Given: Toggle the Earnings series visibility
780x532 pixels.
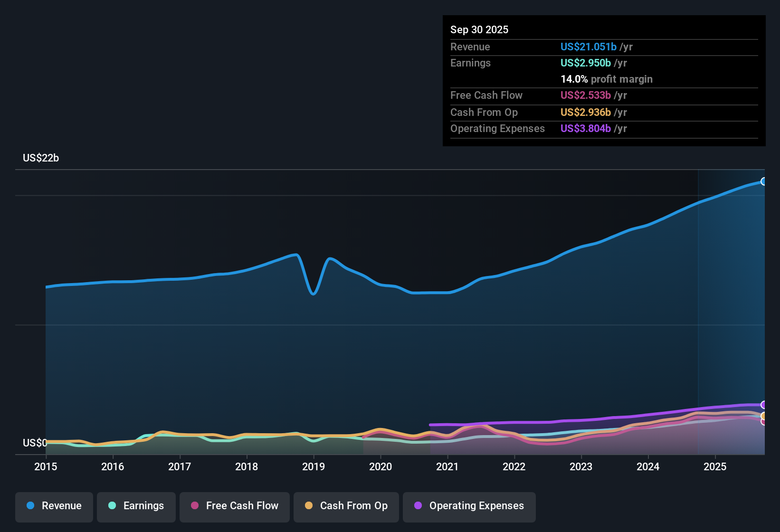Looking at the screenshot, I should click(136, 506).
